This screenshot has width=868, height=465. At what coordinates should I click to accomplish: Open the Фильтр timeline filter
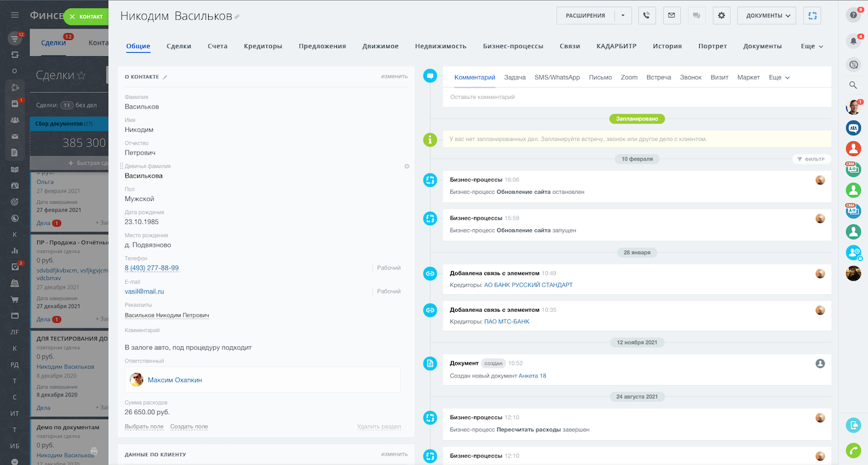(x=811, y=159)
